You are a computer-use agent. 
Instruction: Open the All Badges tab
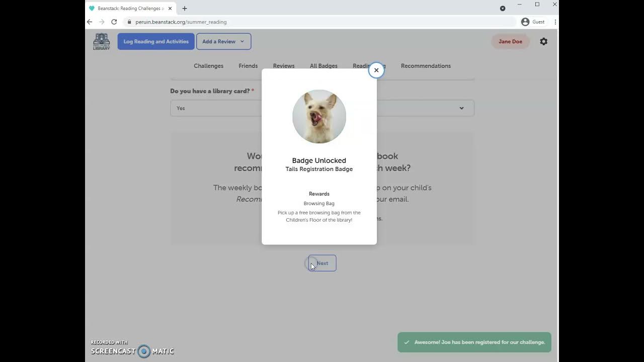coord(324,66)
